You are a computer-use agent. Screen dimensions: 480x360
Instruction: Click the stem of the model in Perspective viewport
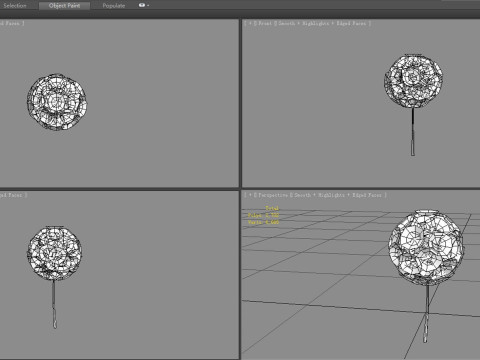(426, 313)
